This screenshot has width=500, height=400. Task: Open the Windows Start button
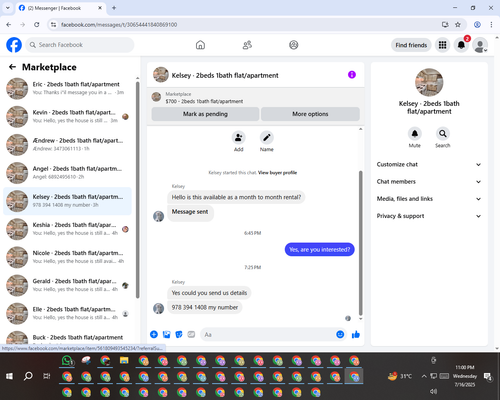pos(9,376)
